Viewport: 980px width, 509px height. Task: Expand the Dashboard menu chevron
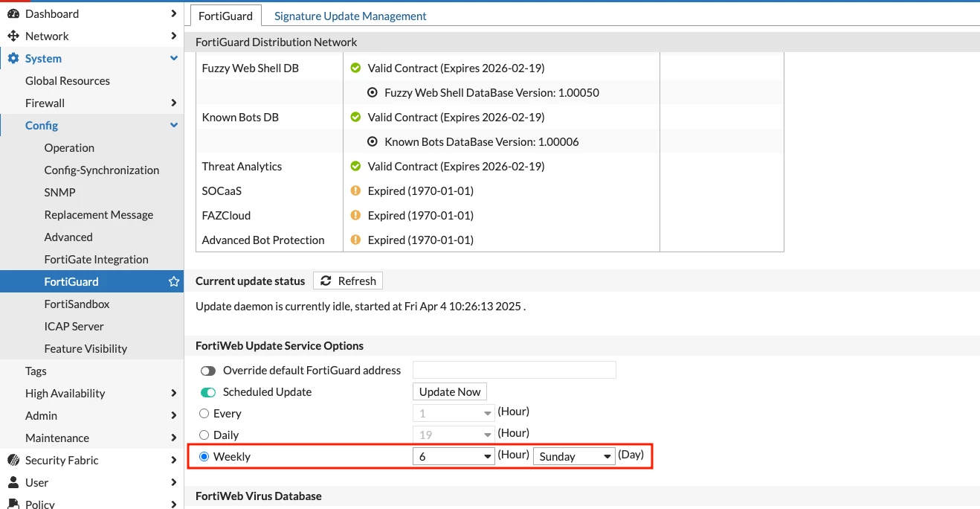173,13
